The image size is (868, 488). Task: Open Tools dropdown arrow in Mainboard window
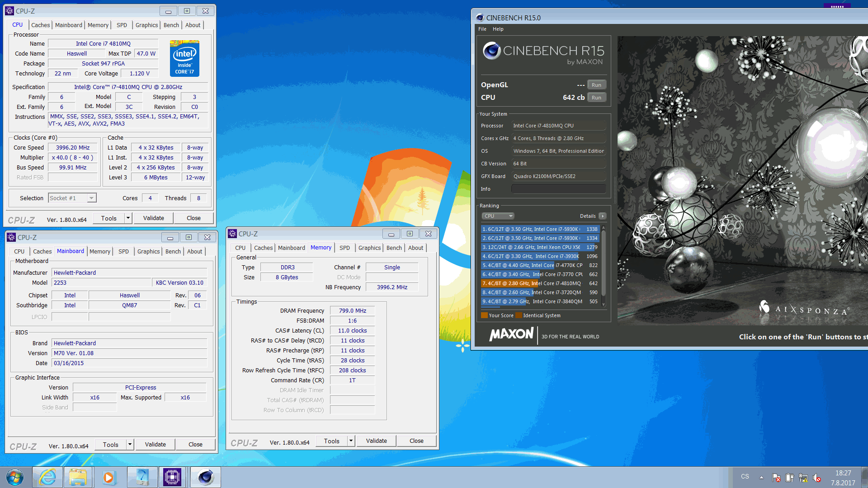(130, 445)
